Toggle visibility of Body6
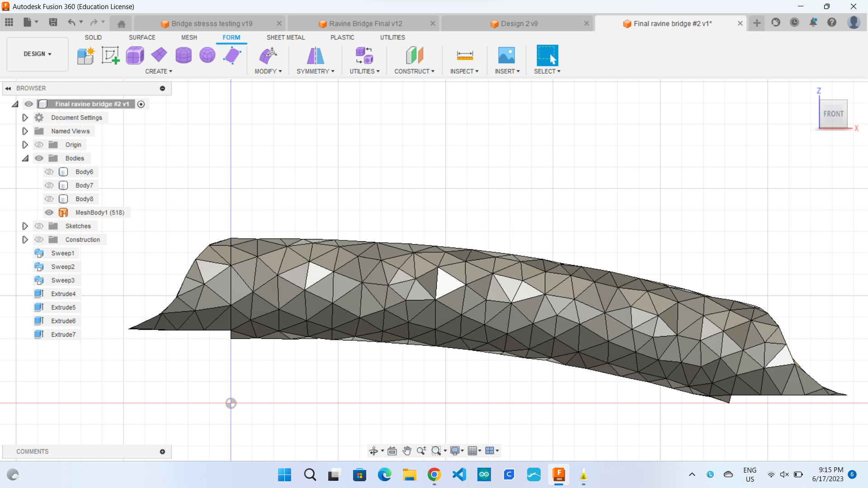The width and height of the screenshot is (868, 488). 49,172
